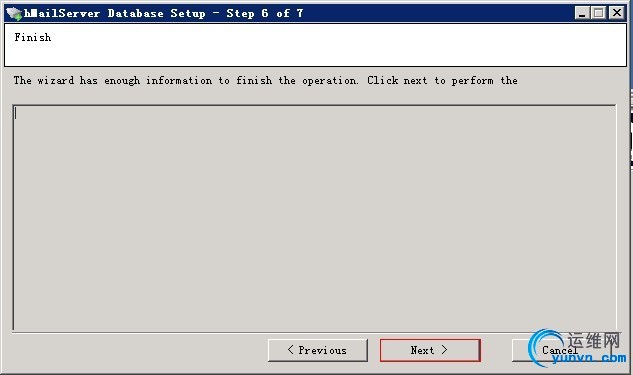Click the "Click next to perform" text
The width and height of the screenshot is (633, 375).
tap(430, 81)
